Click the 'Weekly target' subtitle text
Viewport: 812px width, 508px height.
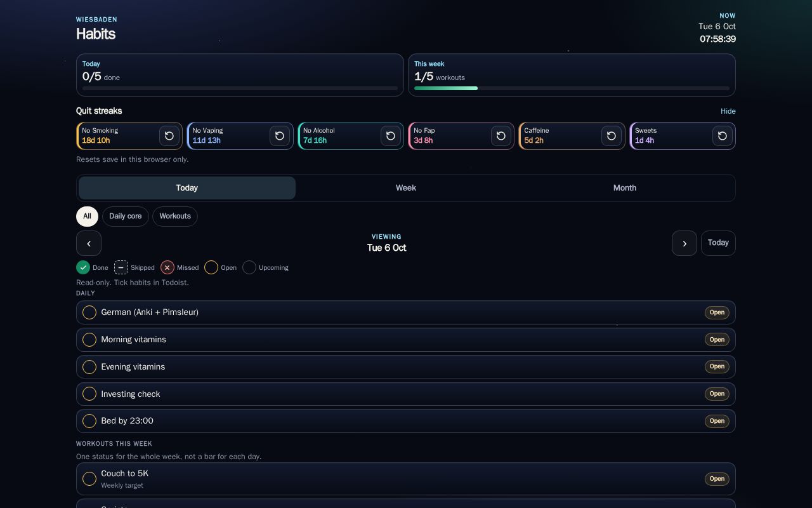(122, 485)
